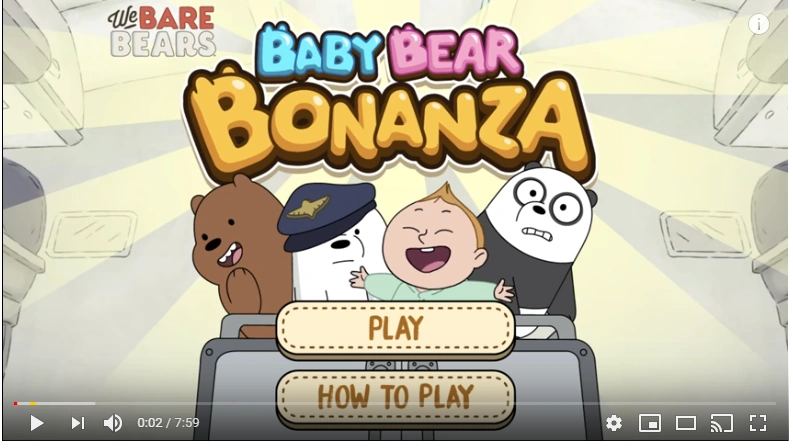Skip to the next video
The image size is (793, 448).
[77, 423]
